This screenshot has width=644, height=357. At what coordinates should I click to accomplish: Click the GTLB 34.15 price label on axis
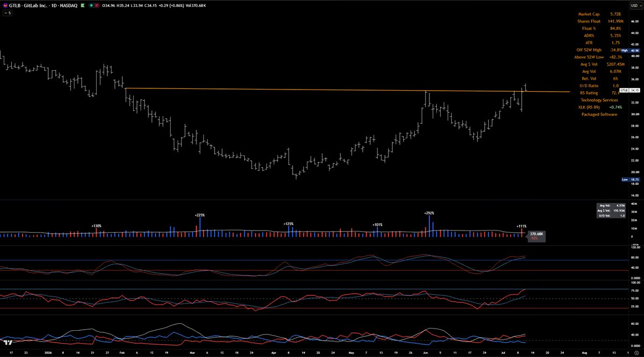[x=630, y=91]
